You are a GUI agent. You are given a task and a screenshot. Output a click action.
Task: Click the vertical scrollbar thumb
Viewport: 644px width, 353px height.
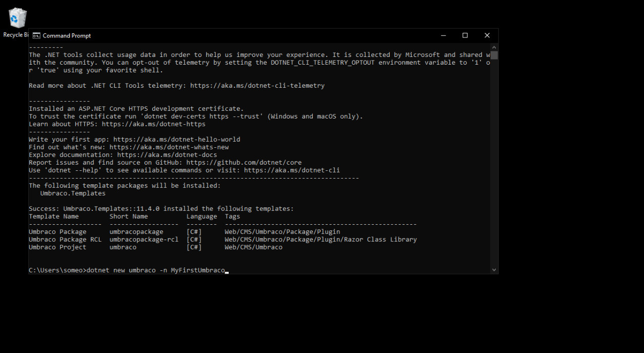coord(494,55)
